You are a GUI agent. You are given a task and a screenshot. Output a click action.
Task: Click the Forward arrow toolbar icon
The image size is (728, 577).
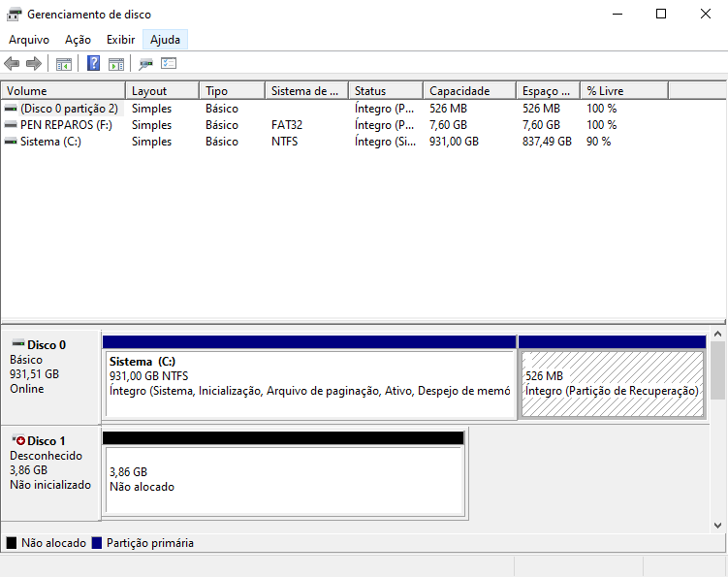click(34, 64)
